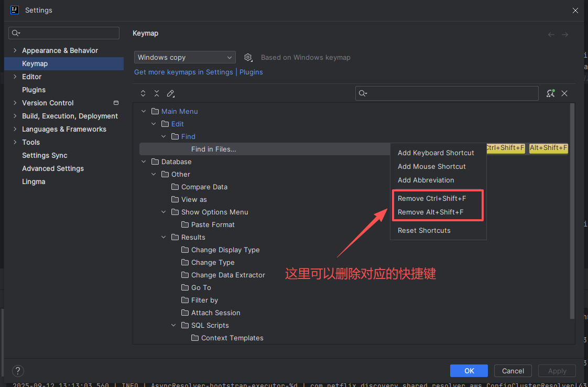Collapse the Results folder node
This screenshot has width=588, height=387.
pyautogui.click(x=164, y=237)
